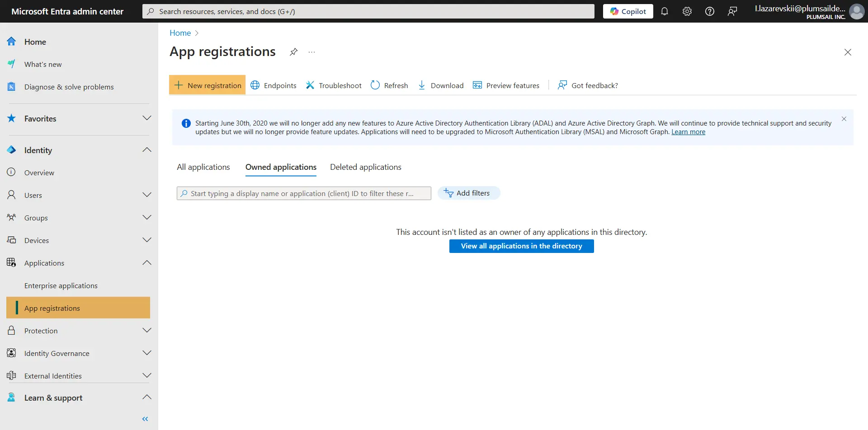
Task: Collapse Learn & support chevron
Action: [147, 397]
